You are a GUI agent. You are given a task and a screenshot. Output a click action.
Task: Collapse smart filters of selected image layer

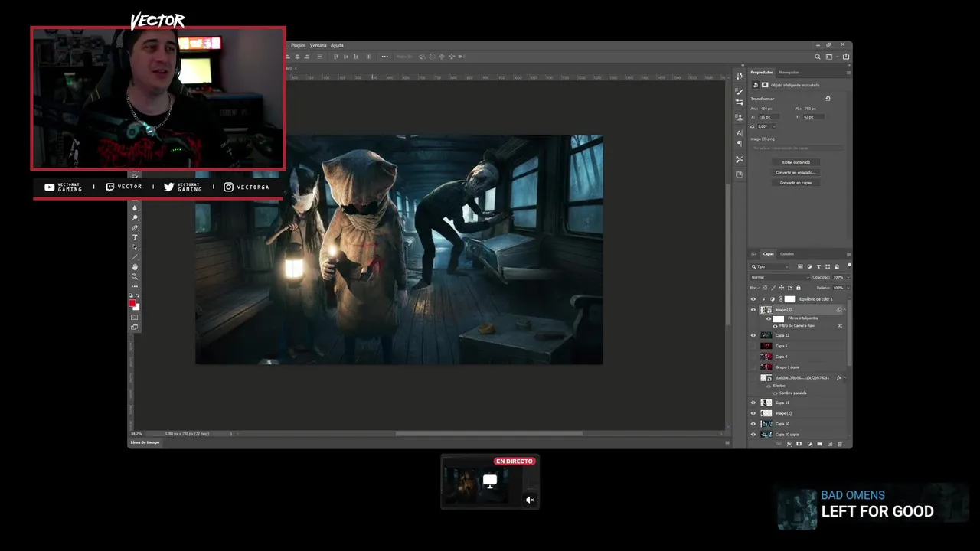pos(845,310)
